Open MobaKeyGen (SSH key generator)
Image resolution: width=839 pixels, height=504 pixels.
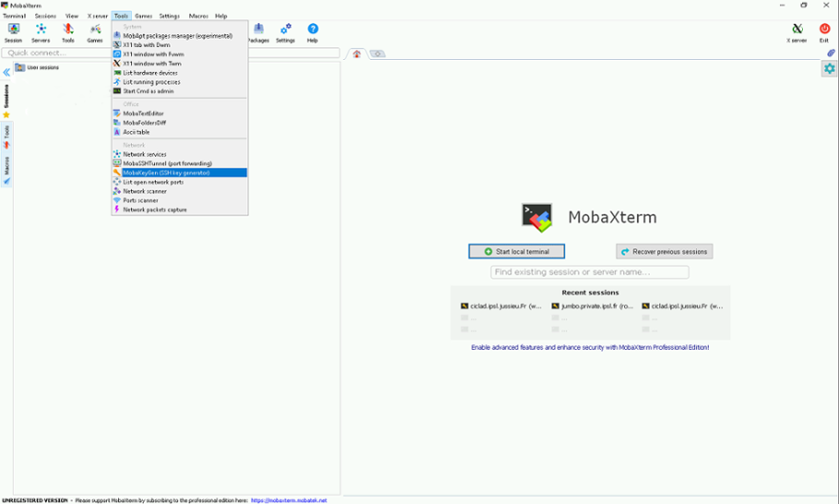point(180,173)
